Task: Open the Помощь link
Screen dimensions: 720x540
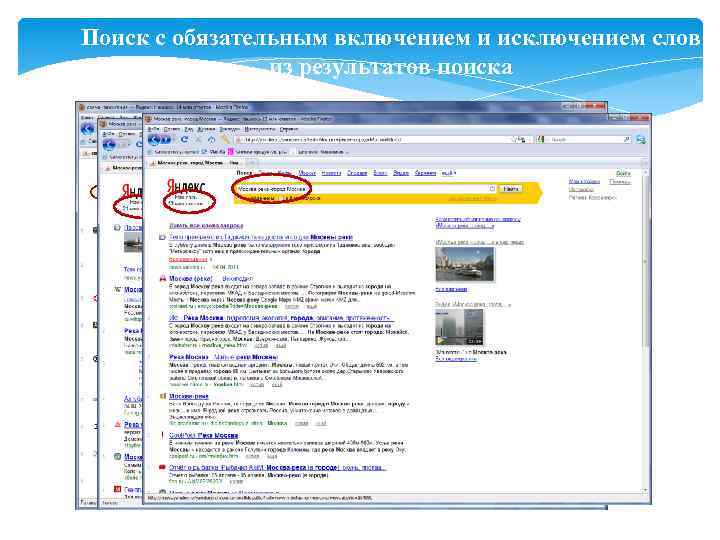Action: (x=619, y=181)
